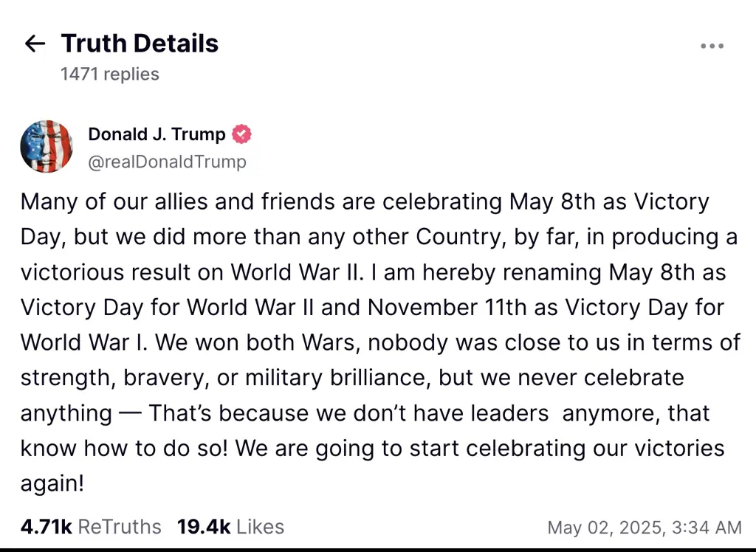Open the three-dot more options menu
The image size is (756, 552).
point(712,46)
